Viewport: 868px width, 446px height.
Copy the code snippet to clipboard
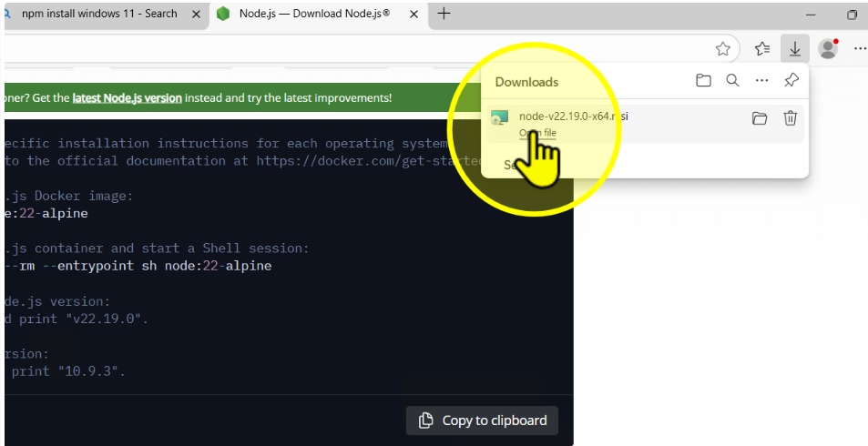[x=482, y=421]
